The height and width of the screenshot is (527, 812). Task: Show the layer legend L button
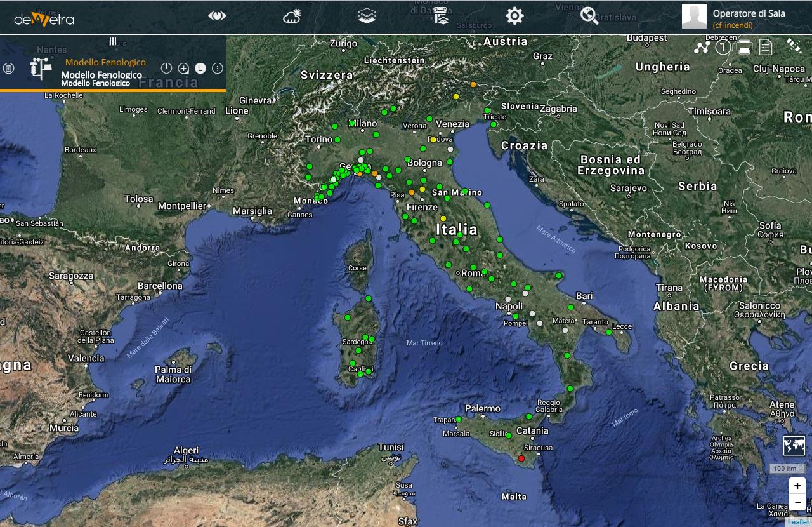pyautogui.click(x=200, y=68)
